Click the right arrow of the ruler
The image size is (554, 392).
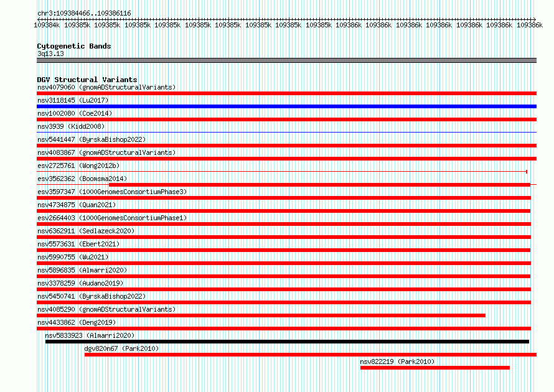[534, 19]
